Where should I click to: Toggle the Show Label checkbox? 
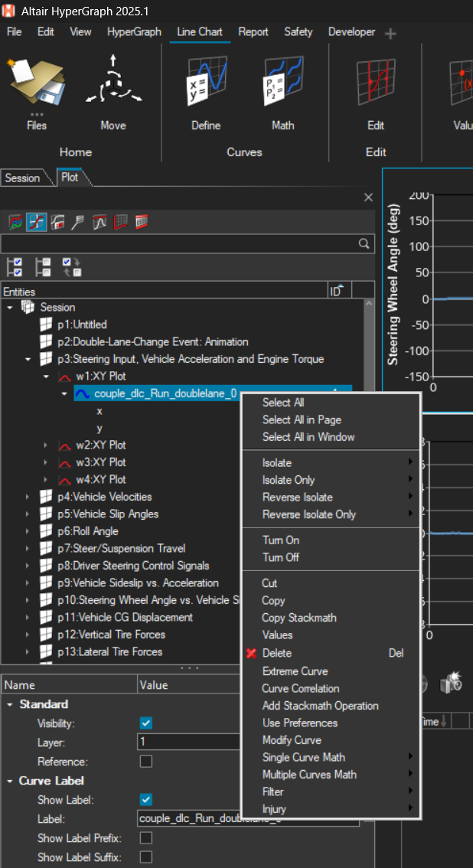click(146, 800)
